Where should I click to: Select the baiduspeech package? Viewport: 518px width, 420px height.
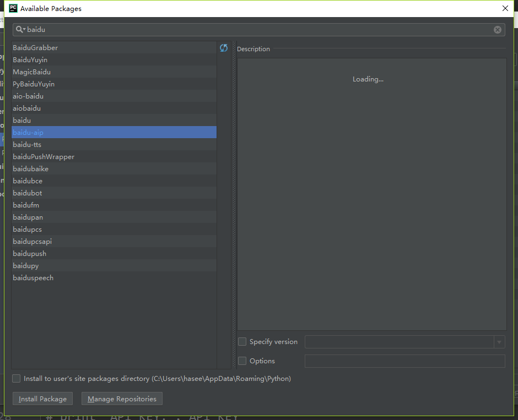[114, 278]
